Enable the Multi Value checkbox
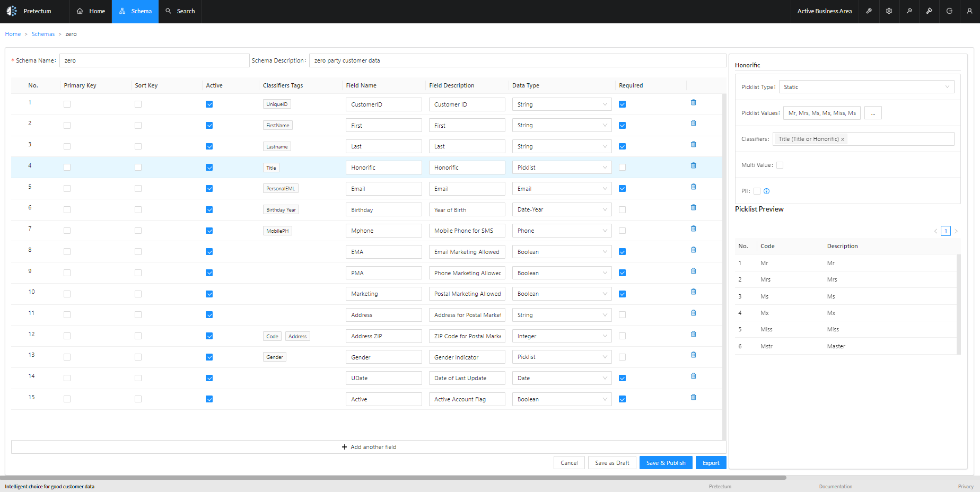Viewport: 980px width, 492px height. [780, 165]
